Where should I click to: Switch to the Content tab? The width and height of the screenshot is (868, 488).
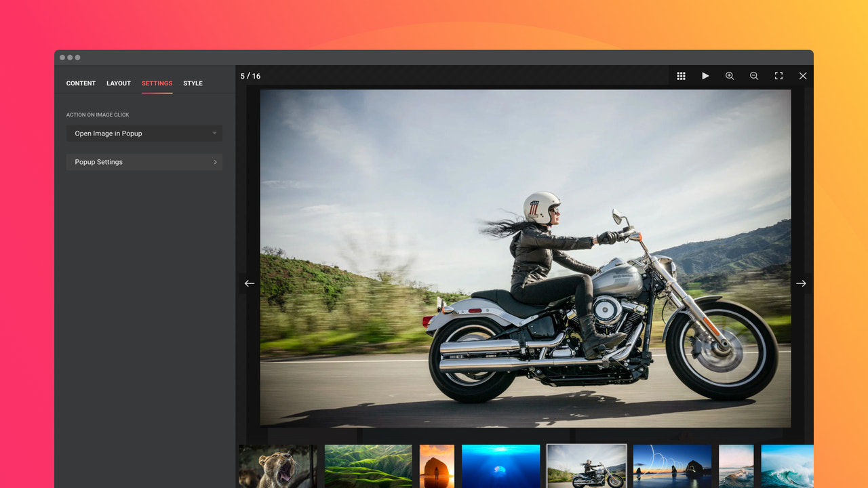coord(81,83)
